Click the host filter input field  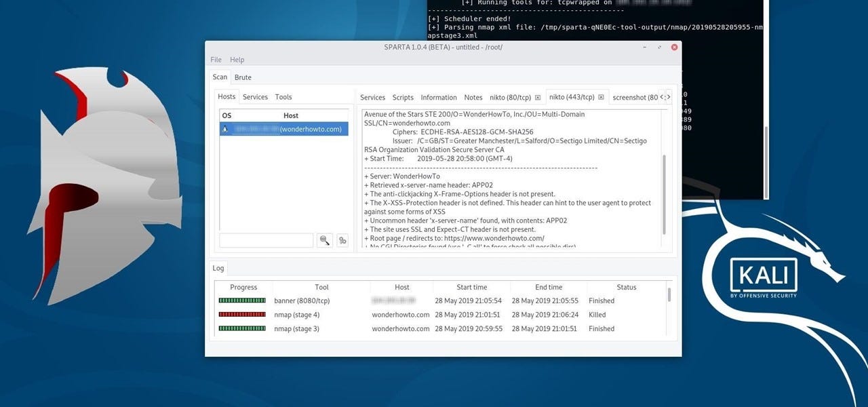pyautogui.click(x=267, y=240)
